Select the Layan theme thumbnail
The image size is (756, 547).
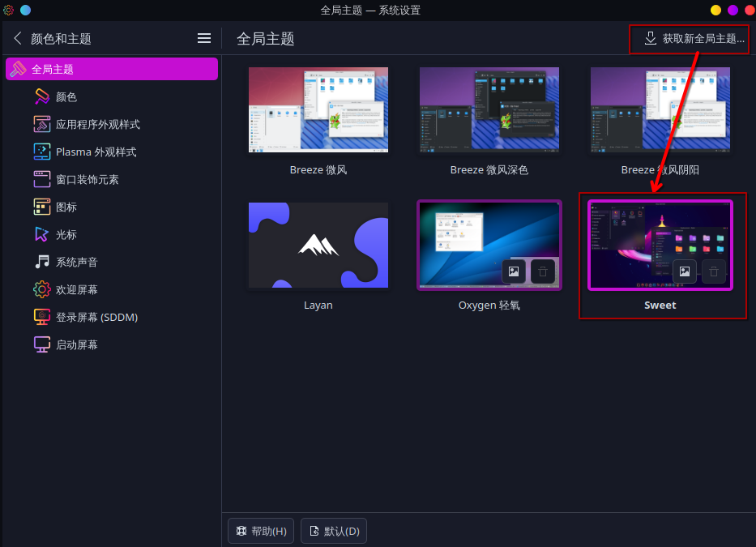coord(318,245)
